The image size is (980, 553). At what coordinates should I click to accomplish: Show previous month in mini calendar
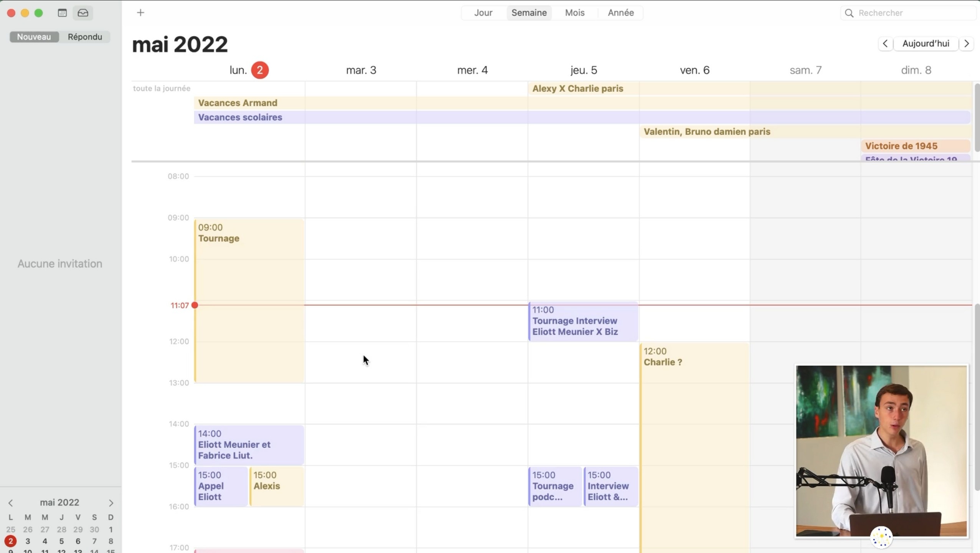point(11,503)
